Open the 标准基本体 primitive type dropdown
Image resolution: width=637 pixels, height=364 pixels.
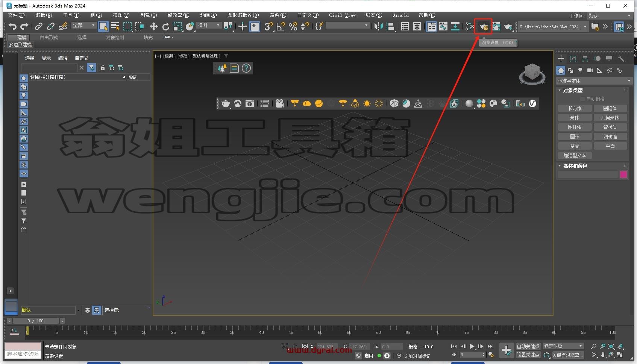coord(594,81)
